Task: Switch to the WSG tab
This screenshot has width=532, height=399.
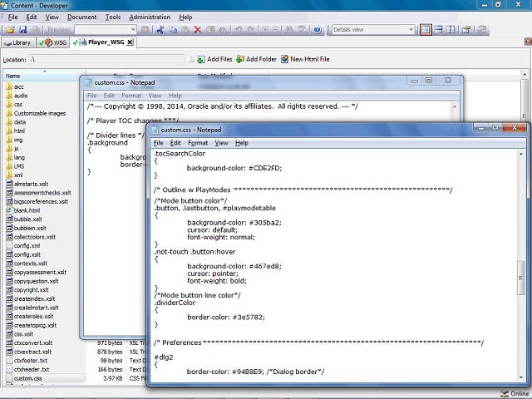Action: pos(53,42)
